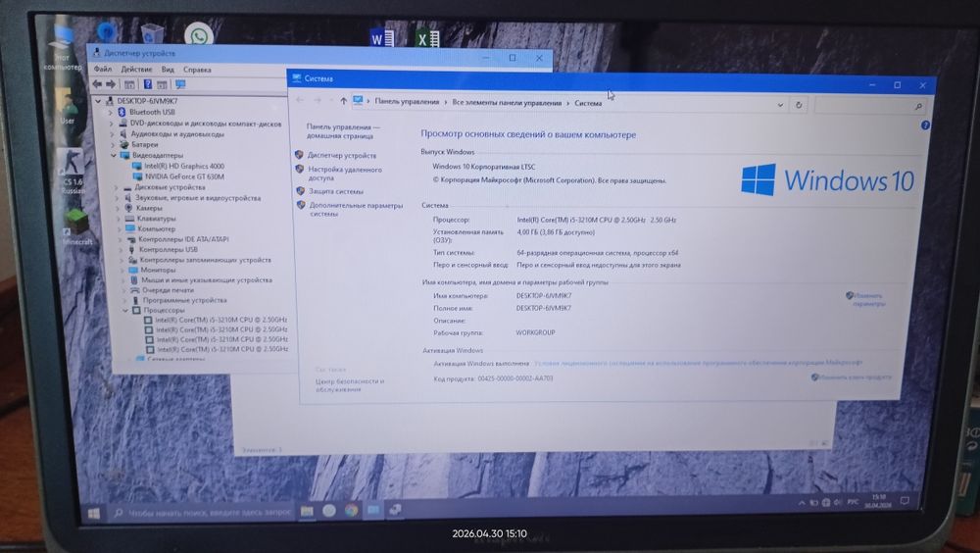Open the Recycle Bin desktop icon
This screenshot has height=553, width=980.
click(x=151, y=33)
